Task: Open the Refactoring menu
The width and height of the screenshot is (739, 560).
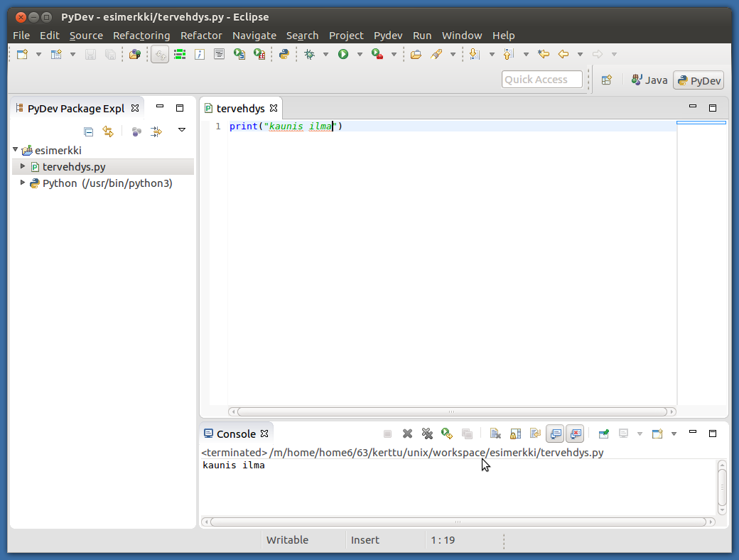Action: (141, 36)
